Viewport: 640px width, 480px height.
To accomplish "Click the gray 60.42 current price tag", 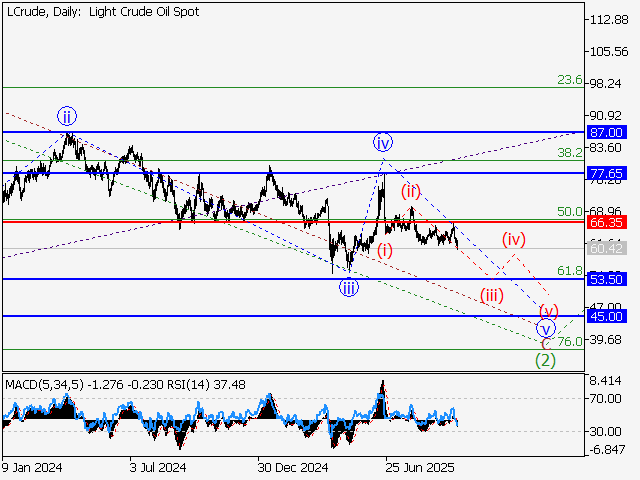I will [607, 248].
